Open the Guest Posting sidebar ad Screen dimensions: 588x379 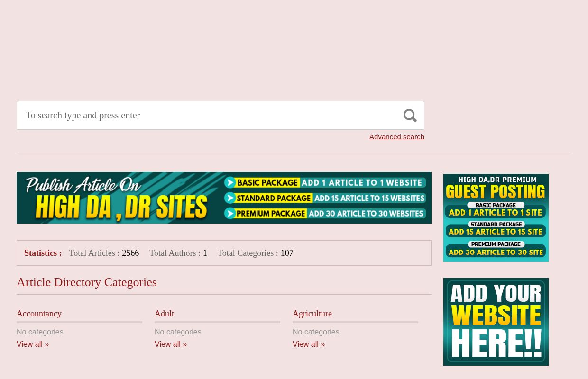tap(496, 217)
